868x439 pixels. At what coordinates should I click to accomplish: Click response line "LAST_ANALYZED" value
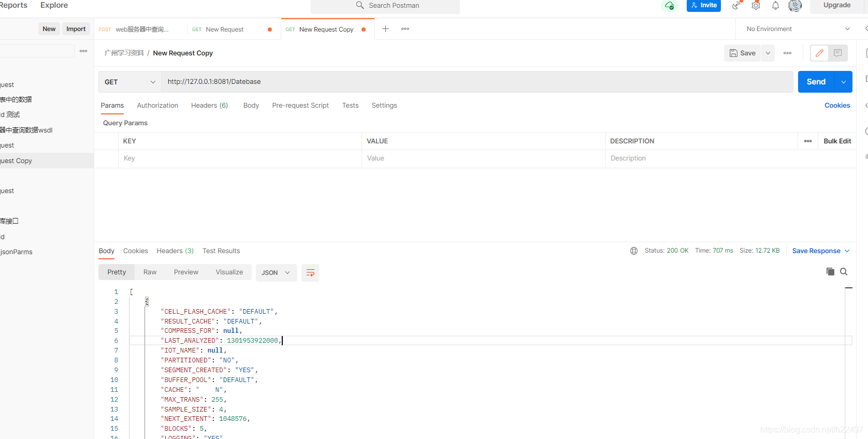pyautogui.click(x=252, y=341)
